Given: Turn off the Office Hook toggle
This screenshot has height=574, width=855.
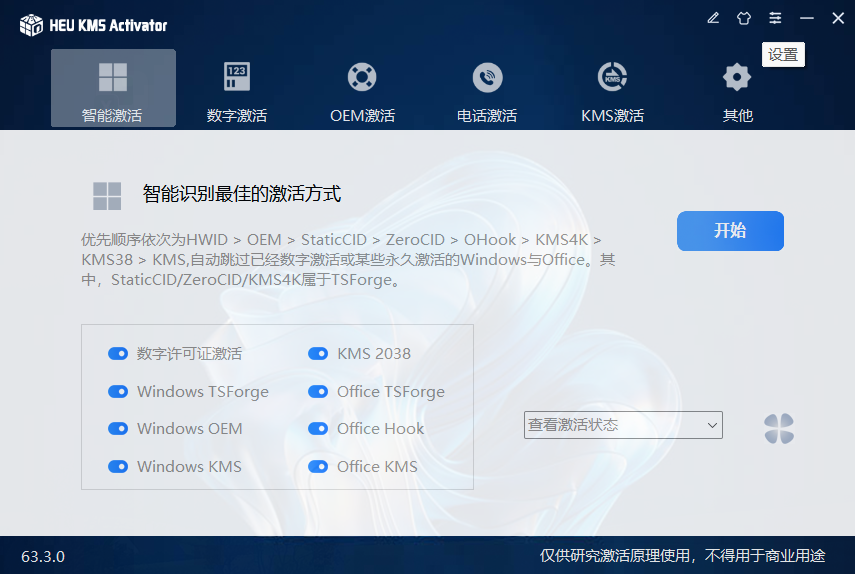Looking at the screenshot, I should [318, 429].
